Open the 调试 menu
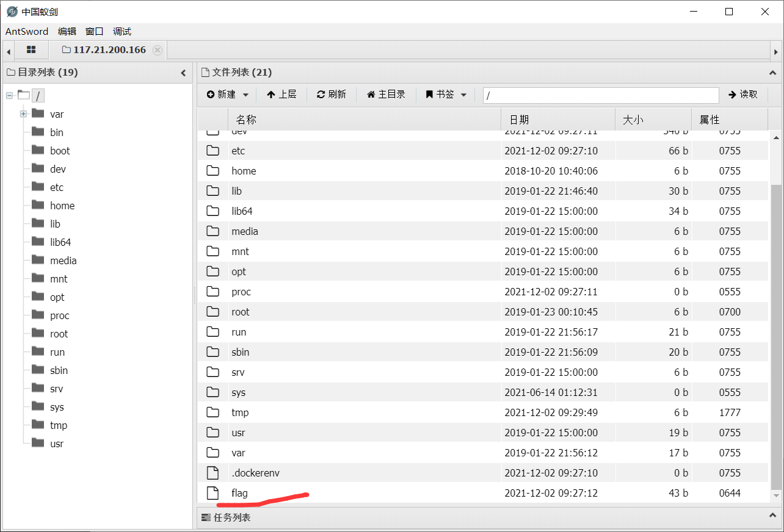This screenshot has width=784, height=532. tap(122, 31)
